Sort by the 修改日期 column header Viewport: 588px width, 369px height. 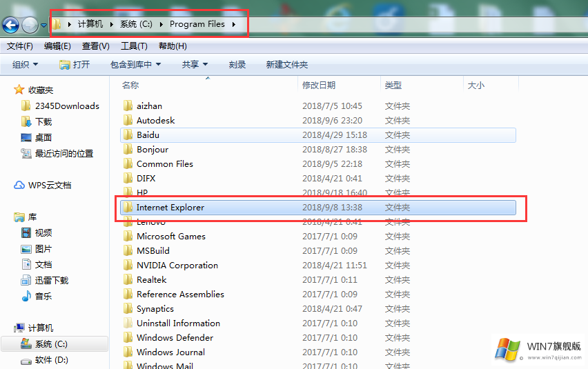coord(319,86)
